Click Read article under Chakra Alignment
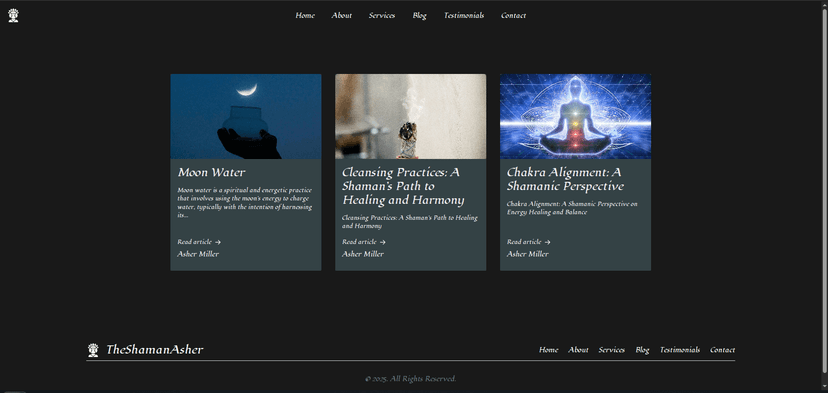Screen dimensions: 828x393 (524, 242)
